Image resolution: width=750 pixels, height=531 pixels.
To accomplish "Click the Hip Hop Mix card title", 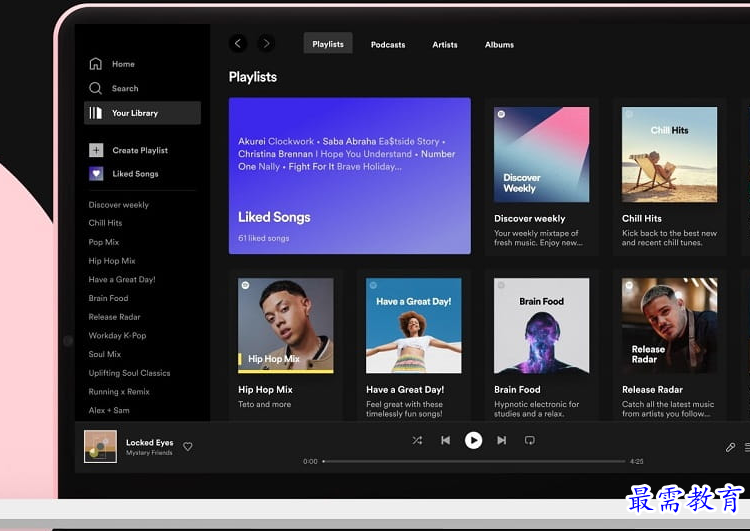I will (265, 390).
